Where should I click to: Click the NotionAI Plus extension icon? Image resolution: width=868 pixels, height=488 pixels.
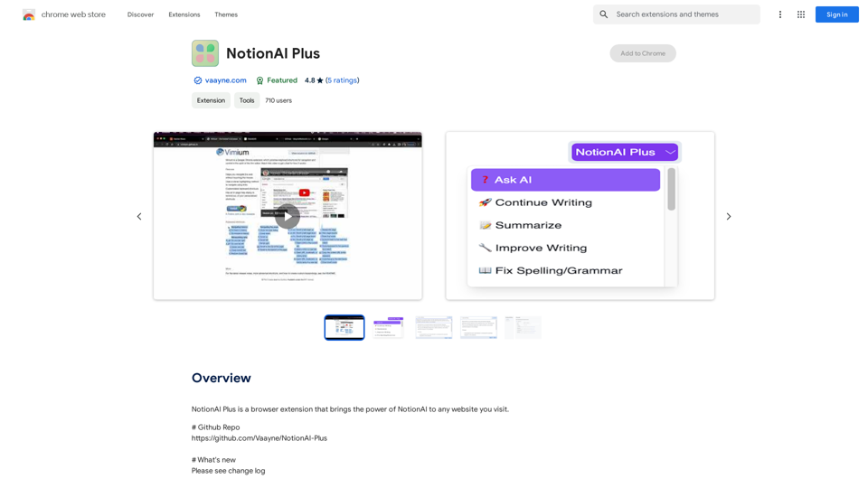[x=205, y=53]
